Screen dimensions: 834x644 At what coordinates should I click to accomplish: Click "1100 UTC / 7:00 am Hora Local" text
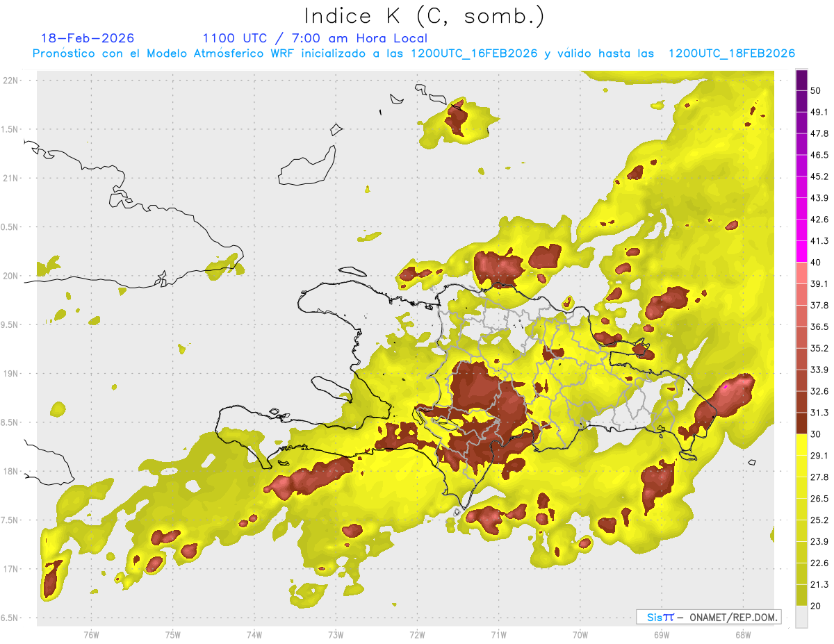click(x=315, y=38)
